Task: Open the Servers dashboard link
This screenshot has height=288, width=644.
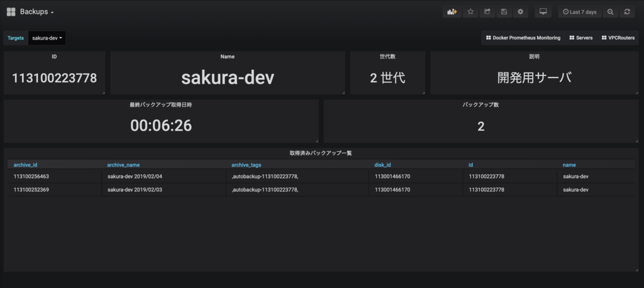Action: tap(580, 38)
